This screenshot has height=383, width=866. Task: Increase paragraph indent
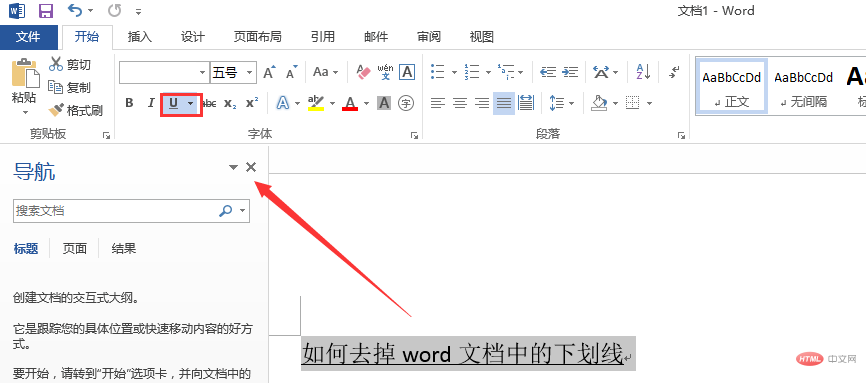pyautogui.click(x=570, y=72)
